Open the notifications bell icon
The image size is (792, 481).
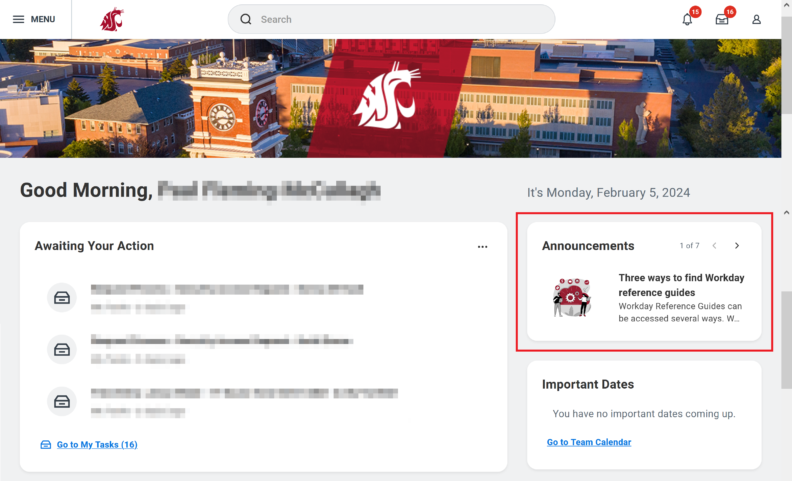pyautogui.click(x=687, y=19)
